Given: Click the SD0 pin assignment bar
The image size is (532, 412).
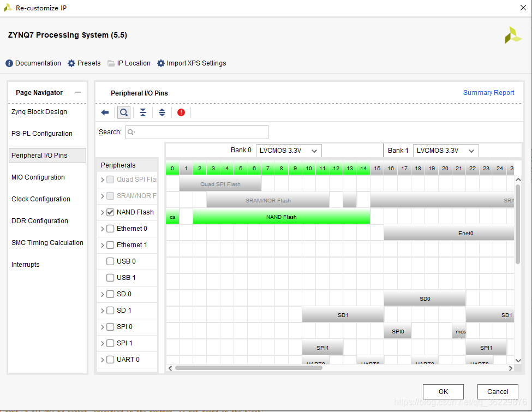Looking at the screenshot, I should tap(425, 298).
